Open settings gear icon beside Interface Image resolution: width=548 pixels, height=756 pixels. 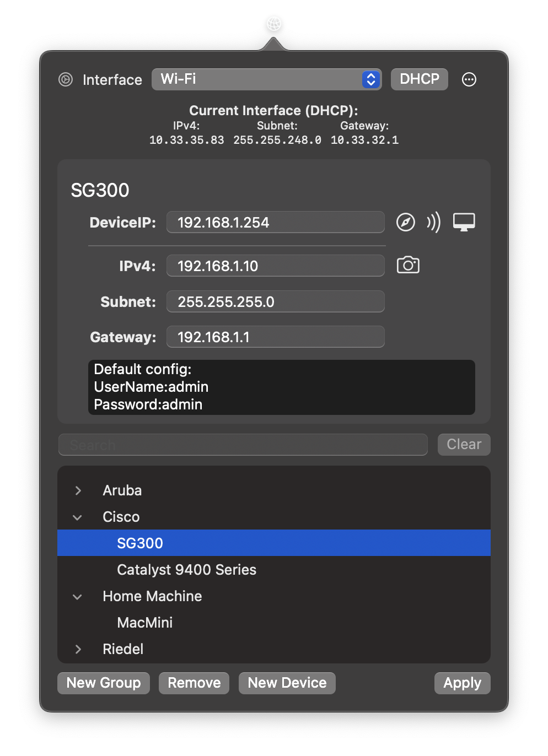click(66, 79)
